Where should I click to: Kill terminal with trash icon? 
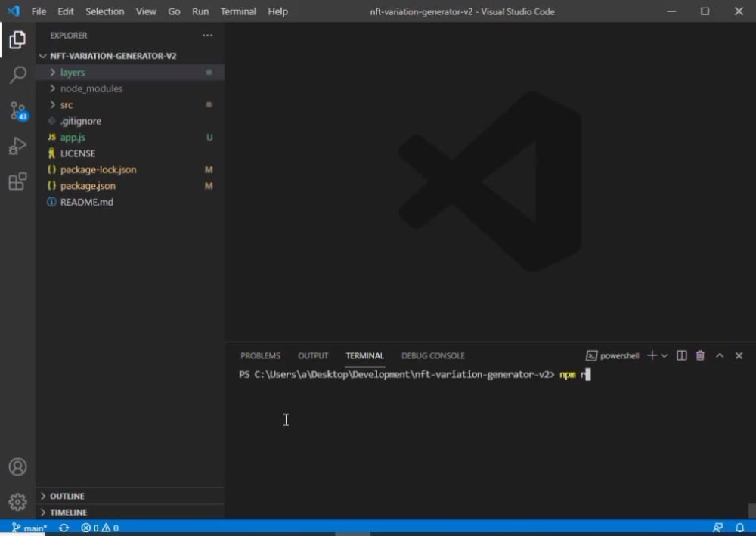(700, 355)
